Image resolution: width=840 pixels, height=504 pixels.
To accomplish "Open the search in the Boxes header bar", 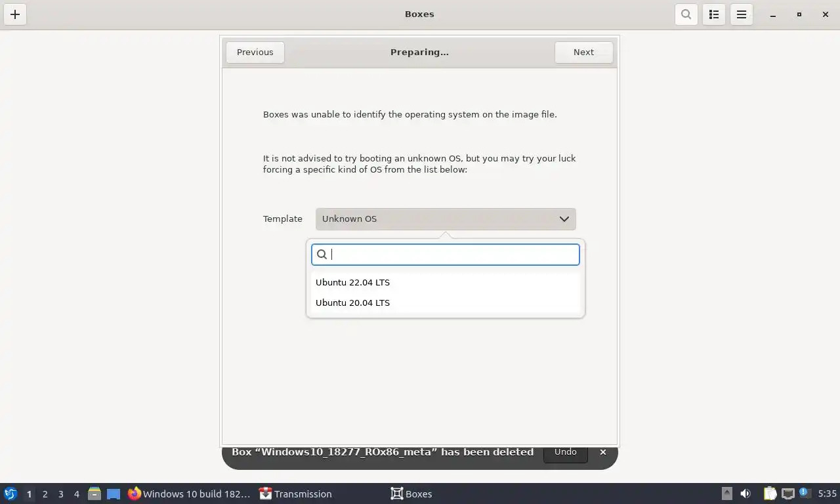I will [x=686, y=14].
